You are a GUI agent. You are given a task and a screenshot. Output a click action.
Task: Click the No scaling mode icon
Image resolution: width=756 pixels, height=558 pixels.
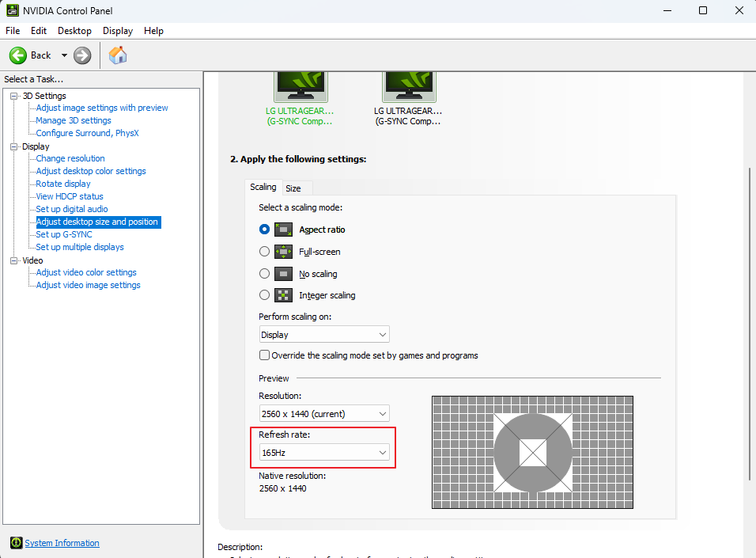pos(283,274)
